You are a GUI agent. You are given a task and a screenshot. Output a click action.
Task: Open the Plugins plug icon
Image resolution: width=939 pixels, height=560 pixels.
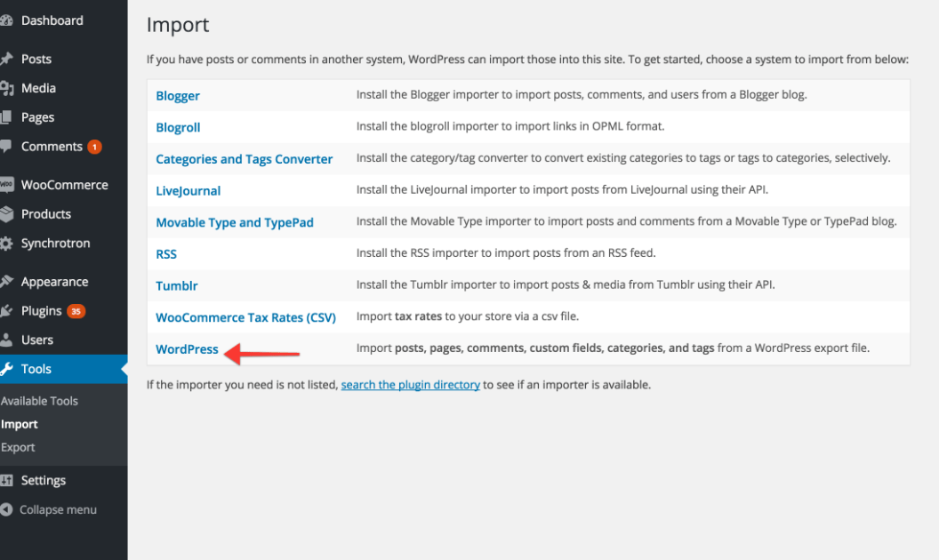click(x=12, y=310)
